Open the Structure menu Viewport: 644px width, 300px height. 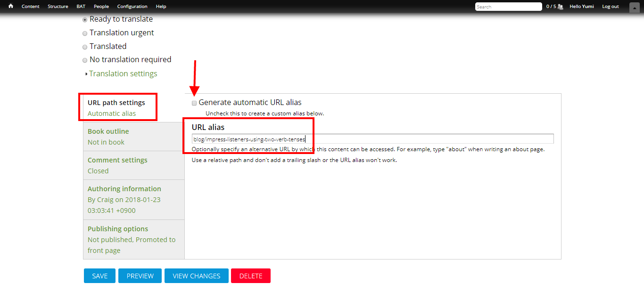(x=58, y=6)
